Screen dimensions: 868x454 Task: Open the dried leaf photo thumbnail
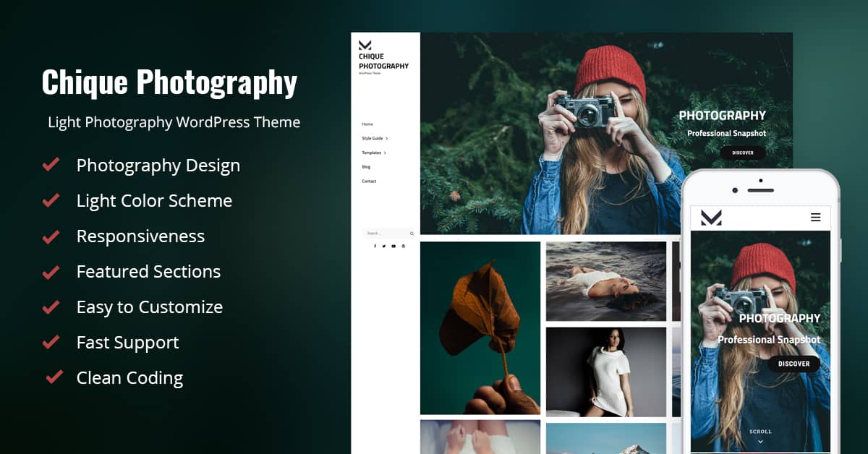click(x=480, y=327)
